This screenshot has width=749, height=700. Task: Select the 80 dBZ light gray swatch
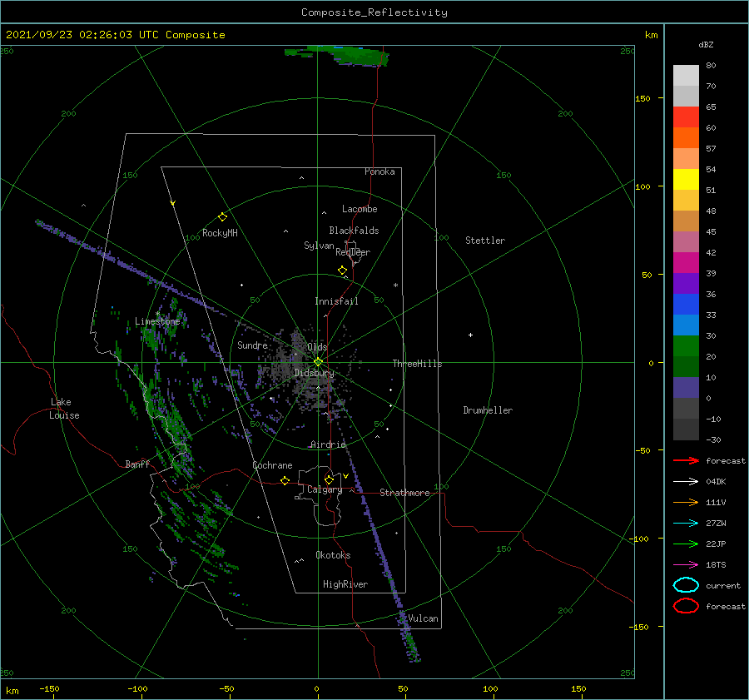[x=686, y=76]
